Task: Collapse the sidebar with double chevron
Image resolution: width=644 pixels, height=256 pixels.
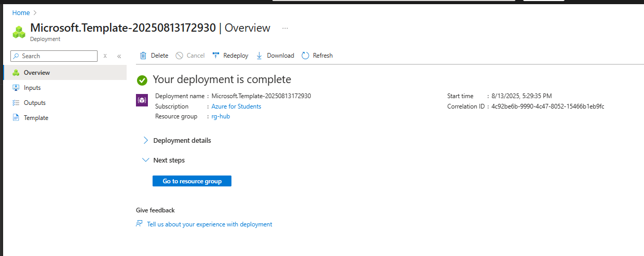Action: tap(119, 56)
